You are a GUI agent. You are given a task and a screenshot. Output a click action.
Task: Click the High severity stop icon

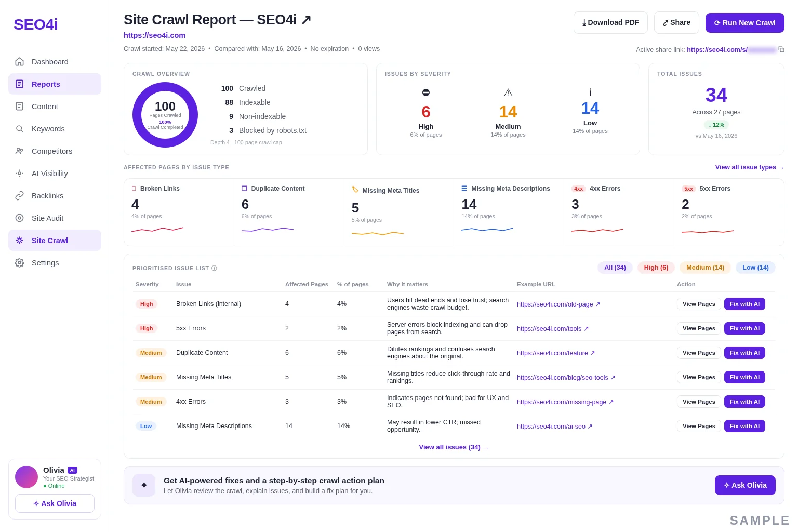426,92
